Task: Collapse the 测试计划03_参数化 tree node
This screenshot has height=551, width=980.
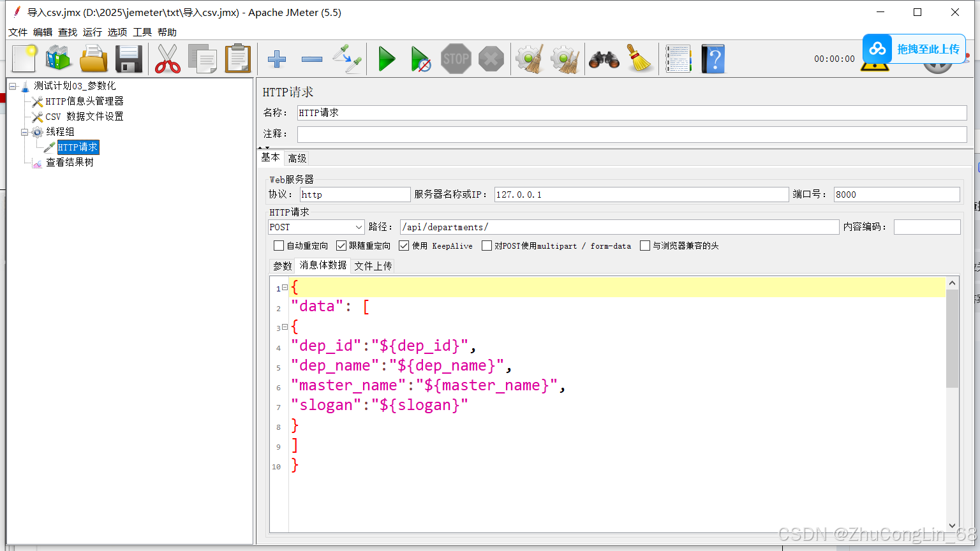Action: click(13, 85)
